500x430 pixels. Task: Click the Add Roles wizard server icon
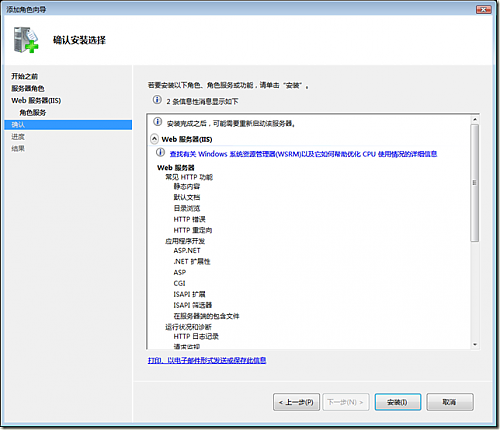pyautogui.click(x=26, y=40)
